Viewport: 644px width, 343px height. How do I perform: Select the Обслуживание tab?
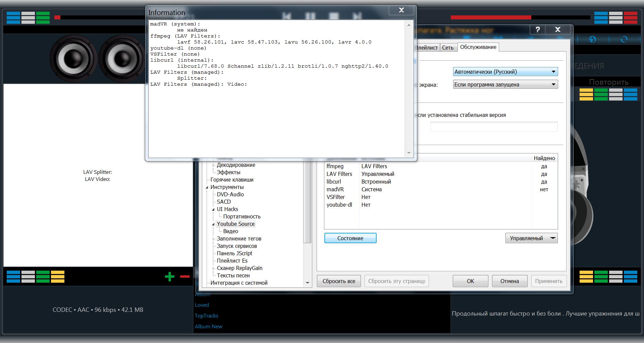click(x=478, y=47)
